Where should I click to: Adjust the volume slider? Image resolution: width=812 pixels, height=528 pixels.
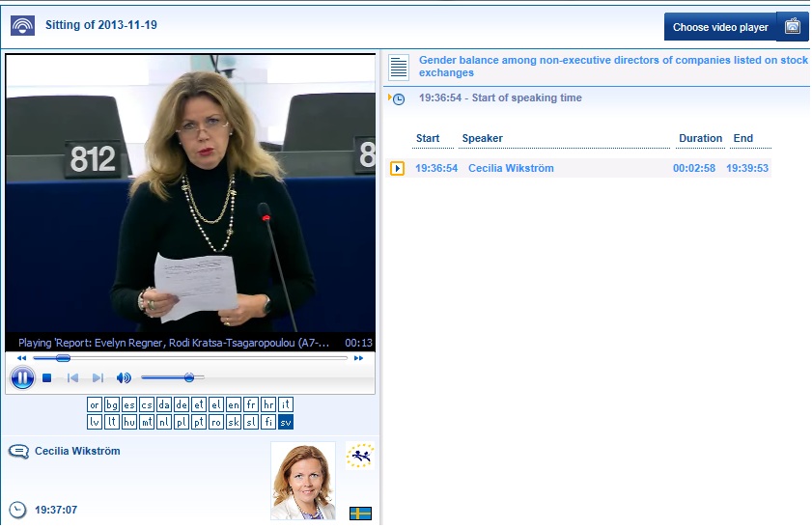(174, 378)
